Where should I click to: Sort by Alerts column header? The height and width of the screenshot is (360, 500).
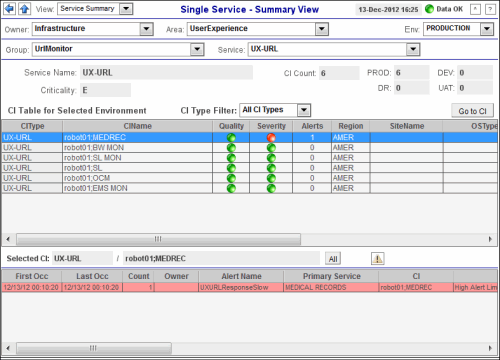tap(312, 126)
